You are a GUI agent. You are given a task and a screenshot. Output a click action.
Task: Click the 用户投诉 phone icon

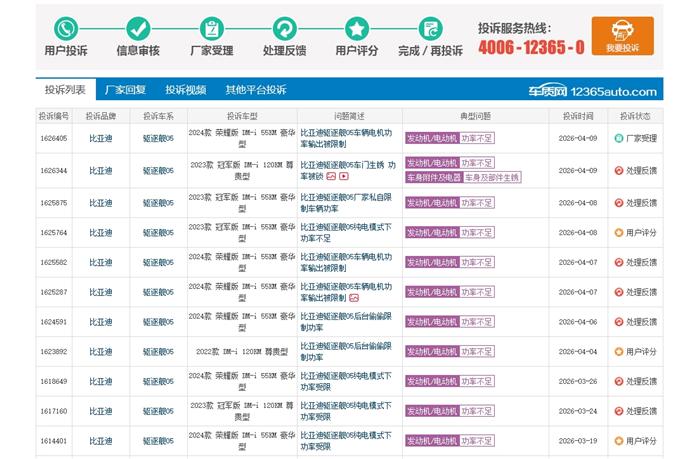(66, 28)
